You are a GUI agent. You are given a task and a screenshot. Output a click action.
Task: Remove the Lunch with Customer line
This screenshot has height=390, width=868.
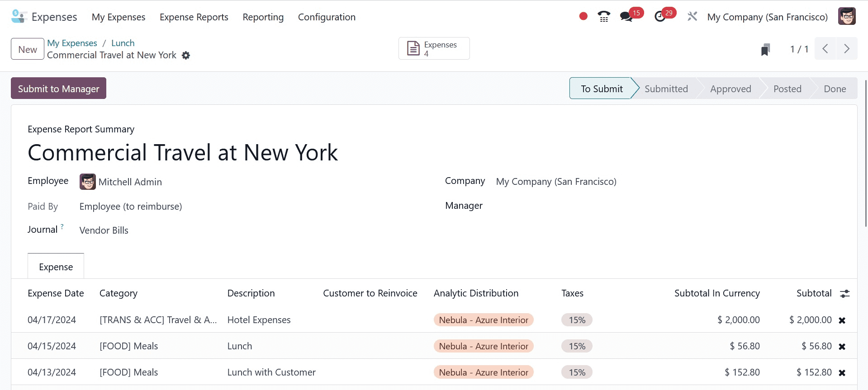click(842, 373)
